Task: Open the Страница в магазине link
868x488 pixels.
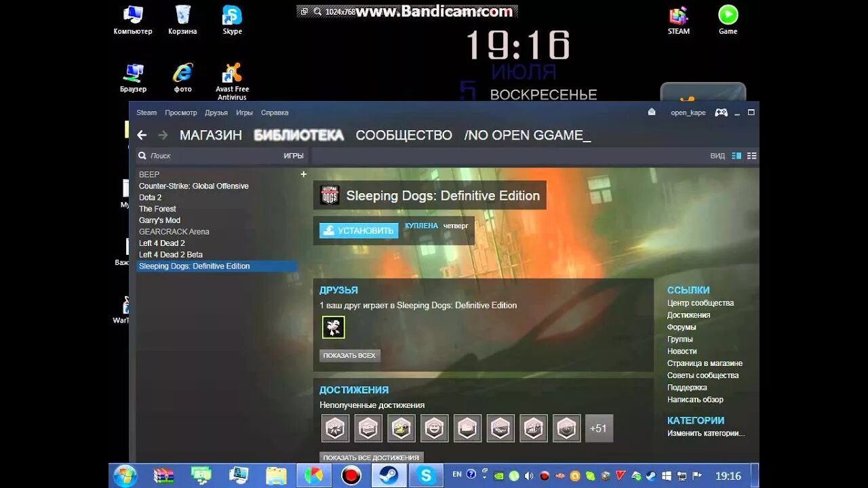Action: pos(705,363)
